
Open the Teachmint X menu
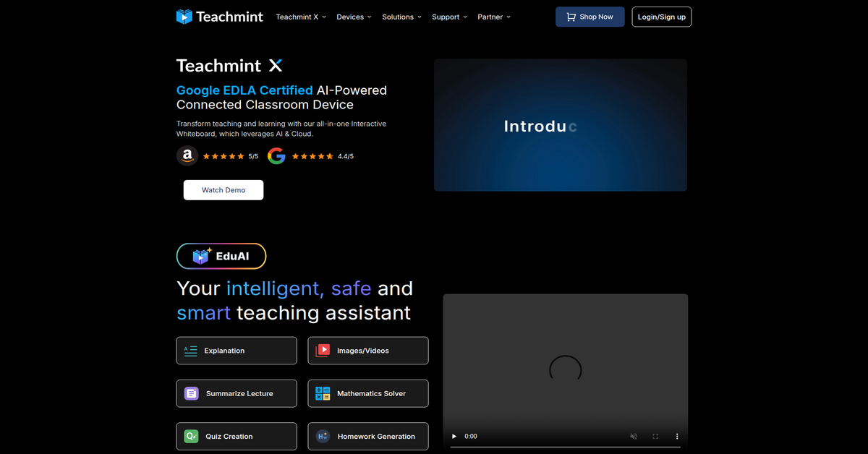coord(301,17)
